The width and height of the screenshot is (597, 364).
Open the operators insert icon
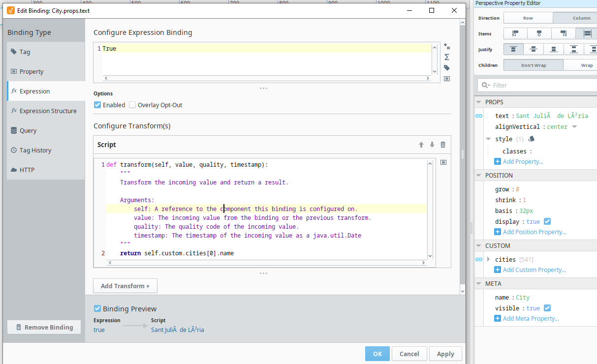pos(447,47)
